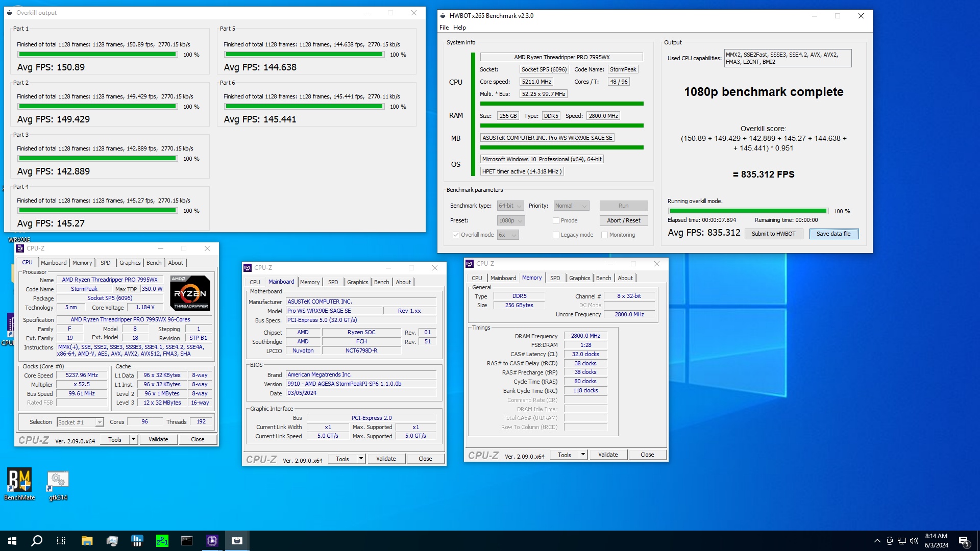Enable the Pmode checkbox
The image size is (980, 551).
(556, 221)
